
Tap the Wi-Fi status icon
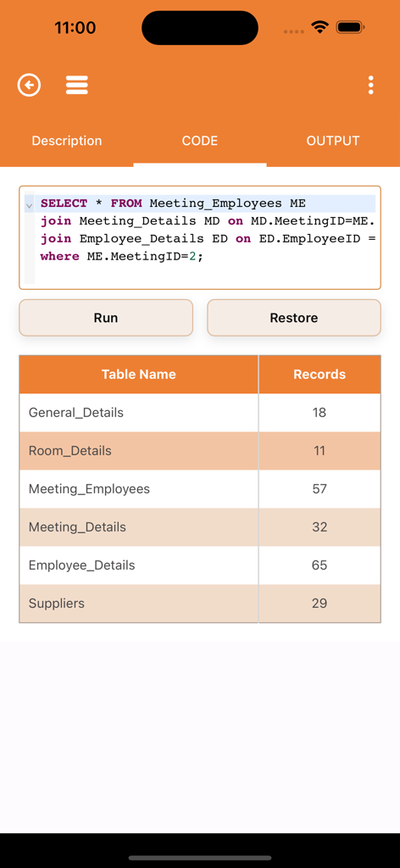(x=319, y=27)
